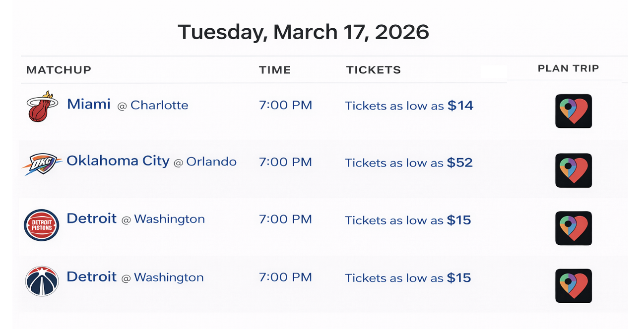The image size is (644, 329).
Task: Click the Miami Heat team logo
Action: [x=42, y=107]
